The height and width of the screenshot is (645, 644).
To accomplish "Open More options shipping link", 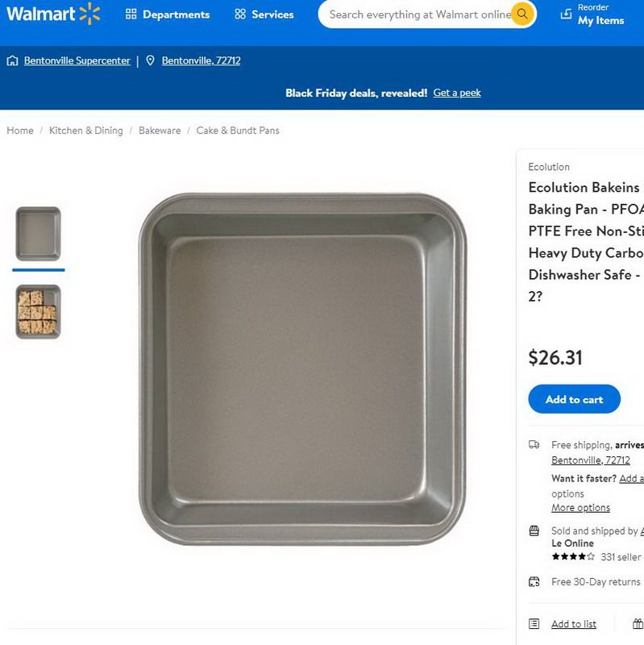I will pos(580,508).
